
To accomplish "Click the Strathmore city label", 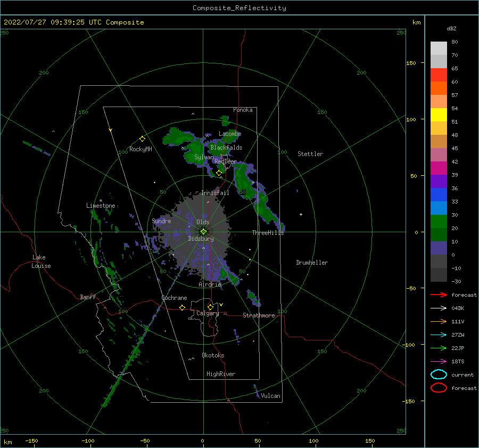I will (x=259, y=315).
